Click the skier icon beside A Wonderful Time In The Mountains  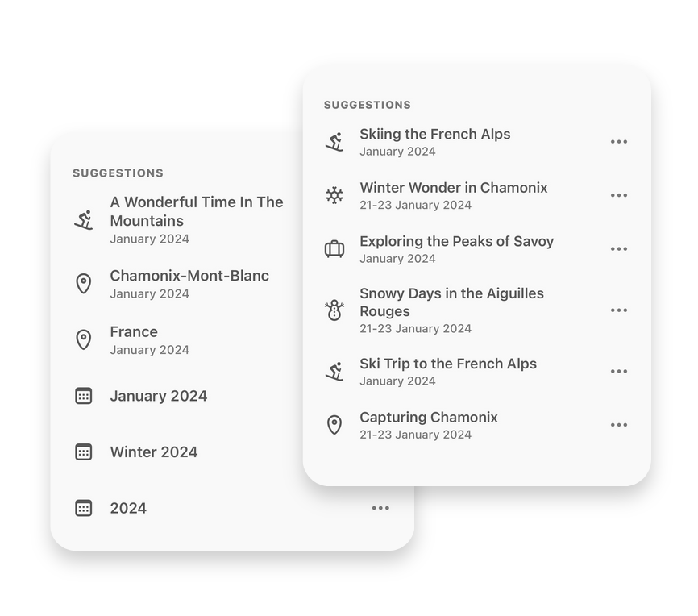tap(84, 219)
